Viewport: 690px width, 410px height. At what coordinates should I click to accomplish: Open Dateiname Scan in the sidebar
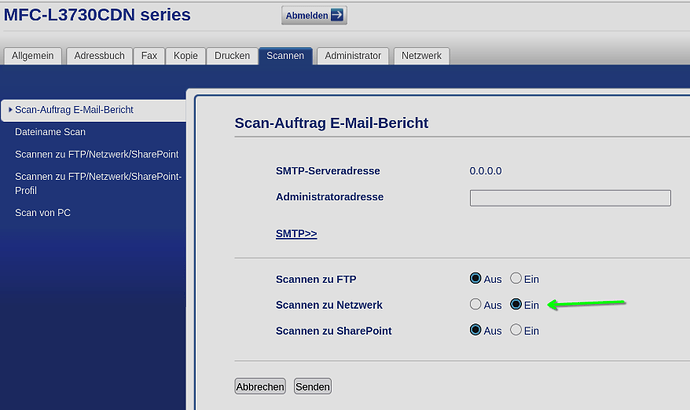(x=50, y=131)
